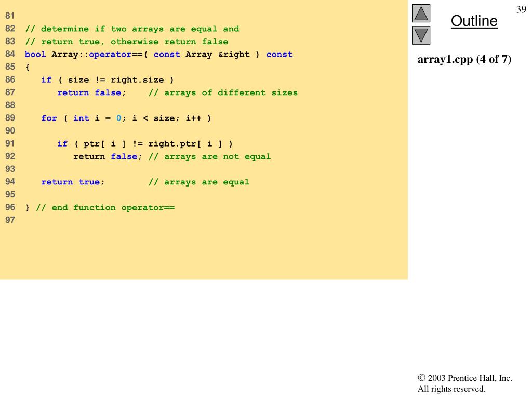The height and width of the screenshot is (399, 532).
Task: Click the All rights reserved text
Action: coord(451,389)
